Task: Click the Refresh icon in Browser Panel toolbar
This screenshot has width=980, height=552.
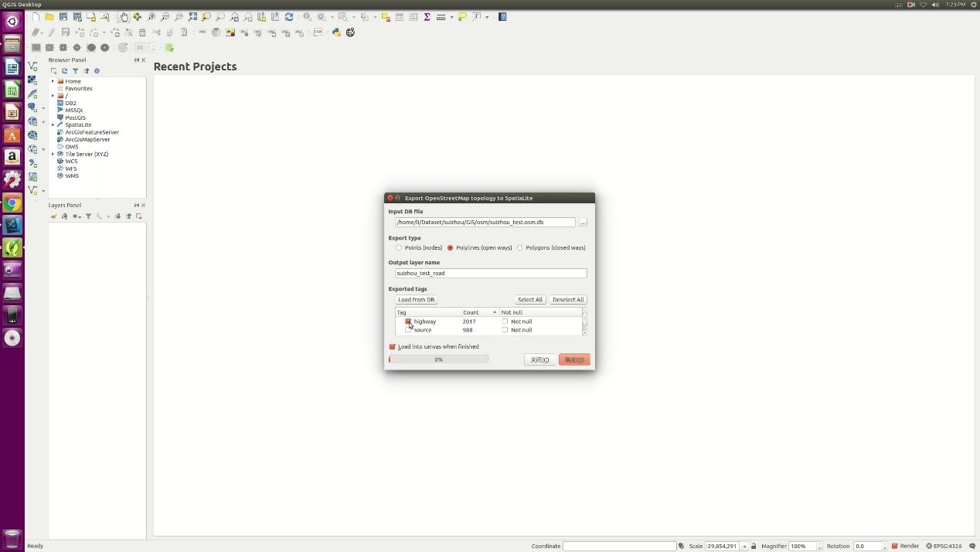Action: pyautogui.click(x=64, y=71)
